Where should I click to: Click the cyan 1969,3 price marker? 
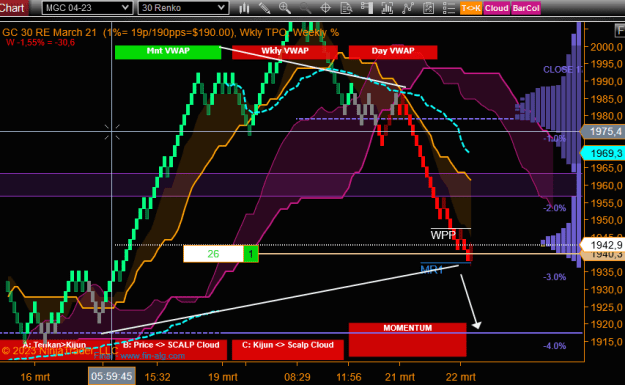tap(603, 153)
